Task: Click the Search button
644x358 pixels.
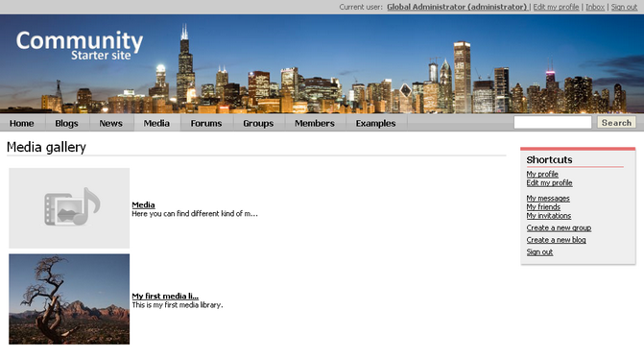Action: click(616, 122)
